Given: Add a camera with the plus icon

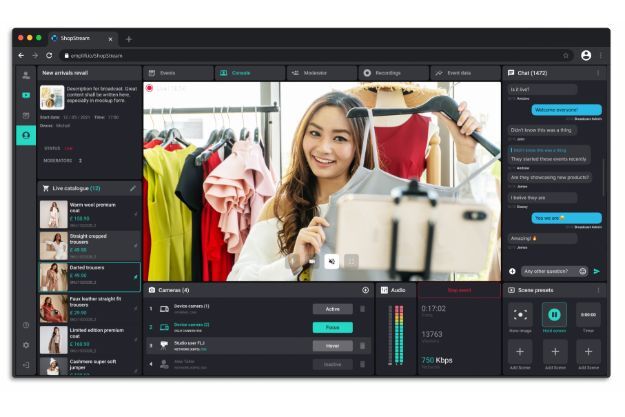Looking at the screenshot, I should tap(366, 290).
